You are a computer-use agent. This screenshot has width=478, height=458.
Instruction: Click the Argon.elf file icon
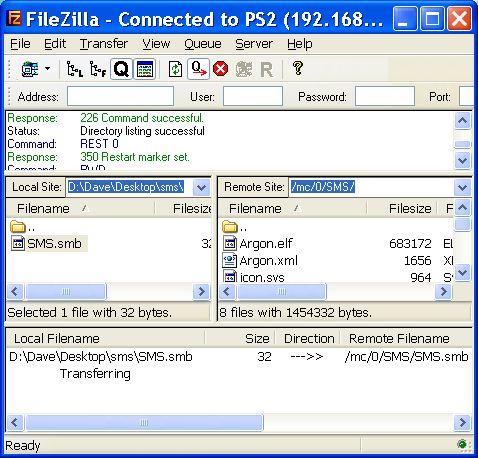click(230, 243)
